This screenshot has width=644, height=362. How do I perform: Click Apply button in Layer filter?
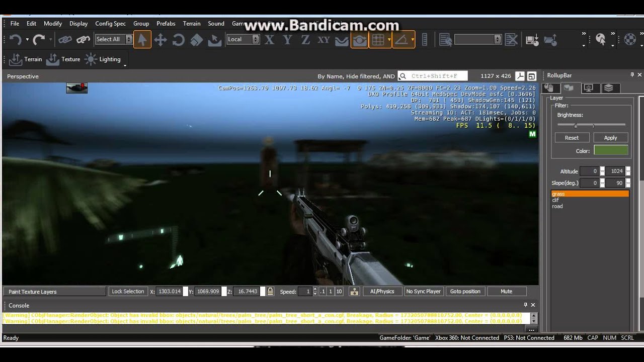tap(611, 138)
